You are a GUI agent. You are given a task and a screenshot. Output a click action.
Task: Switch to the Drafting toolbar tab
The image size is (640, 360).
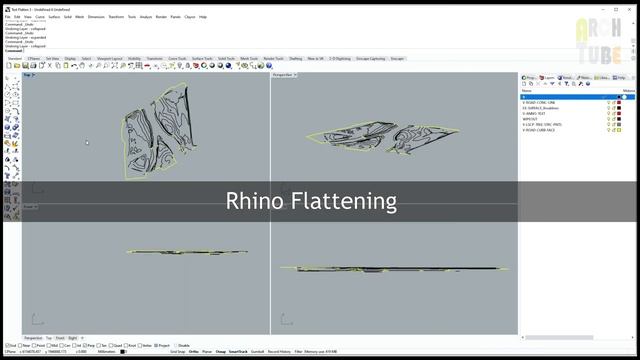pos(296,59)
